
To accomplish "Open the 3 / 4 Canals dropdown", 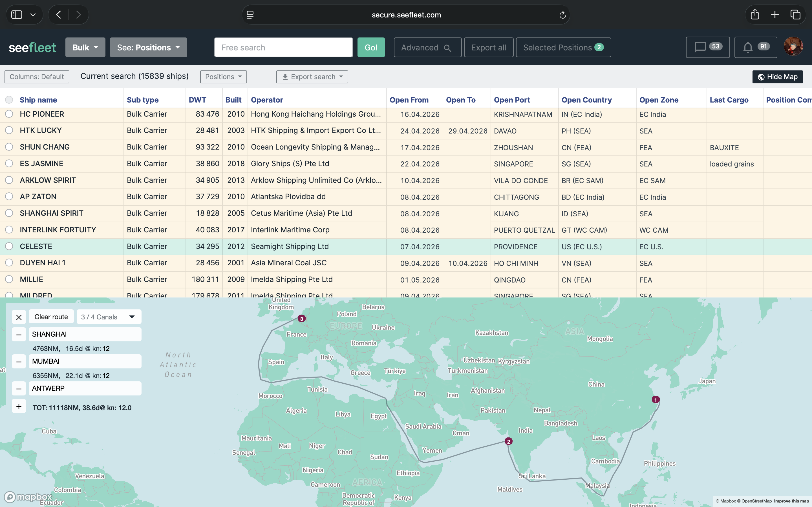I will (109, 317).
